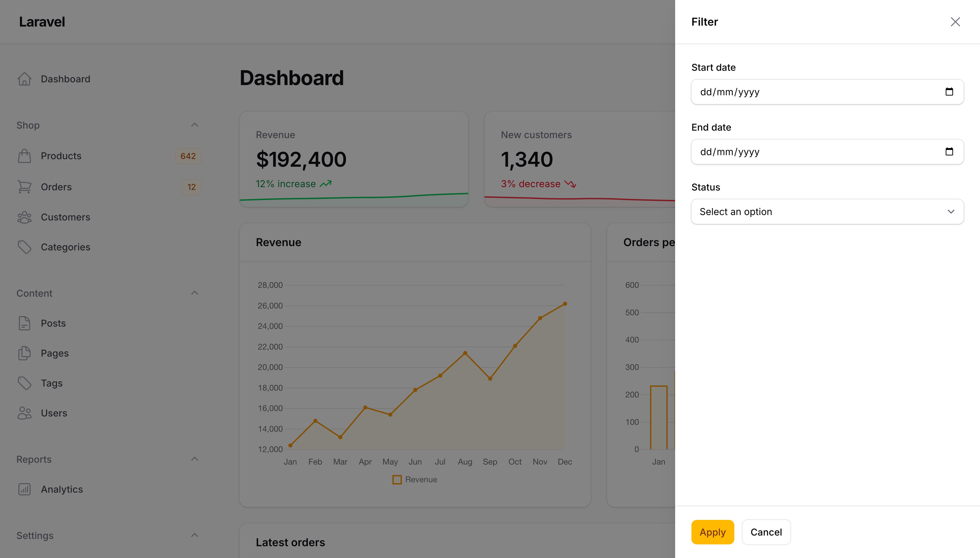Image resolution: width=980 pixels, height=558 pixels.
Task: Click the Analytics bar chart icon
Action: coord(24,489)
